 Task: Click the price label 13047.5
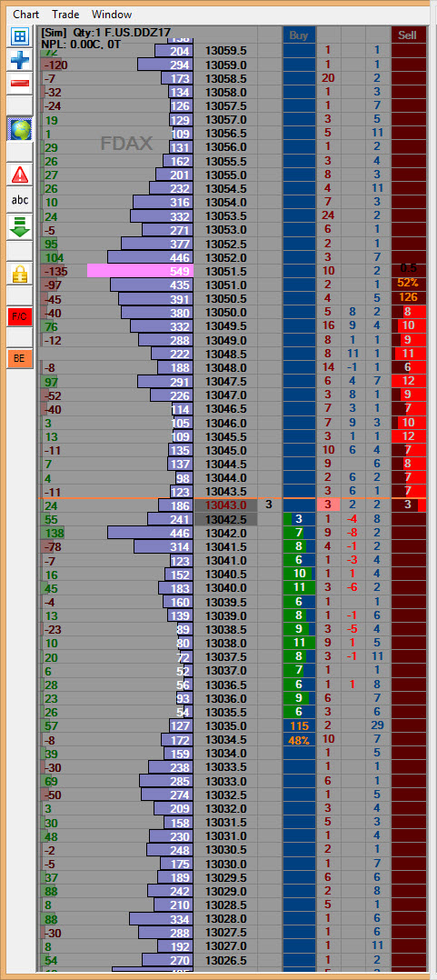[x=226, y=381]
